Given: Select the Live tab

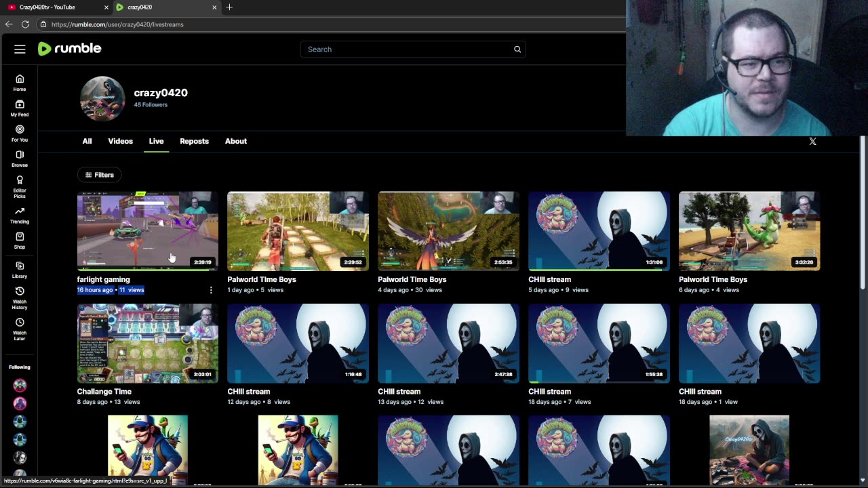Looking at the screenshot, I should [157, 141].
